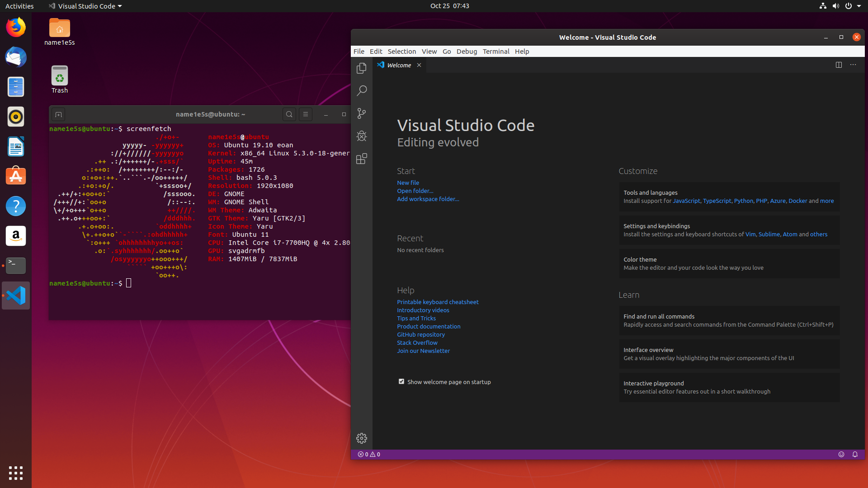The width and height of the screenshot is (868, 488).
Task: Open the Debug view icon
Action: pyautogui.click(x=361, y=136)
